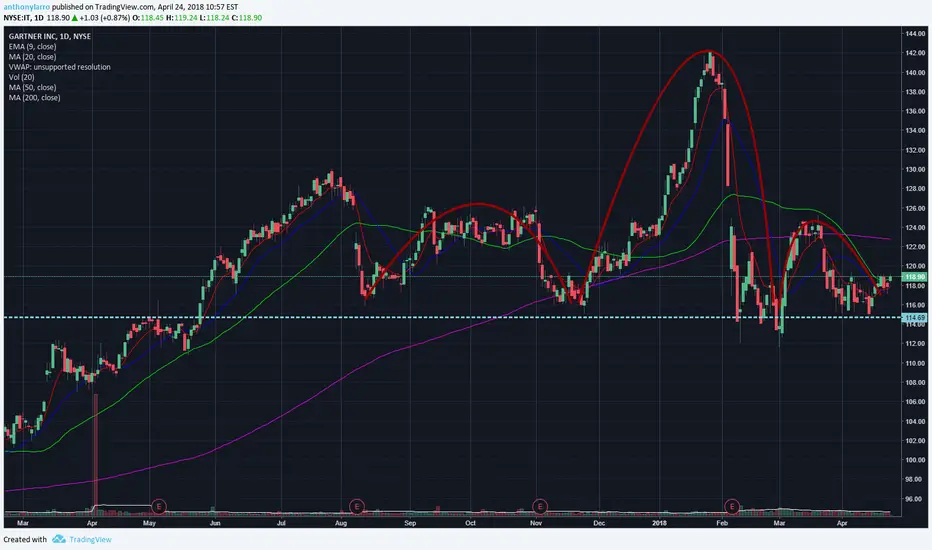This screenshot has width=932, height=550.
Task: Click the L:118.24 low value
Action: pos(214,18)
